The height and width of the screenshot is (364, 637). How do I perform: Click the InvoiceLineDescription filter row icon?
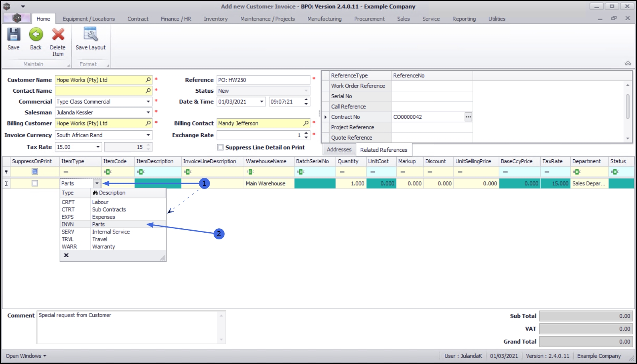tap(187, 172)
